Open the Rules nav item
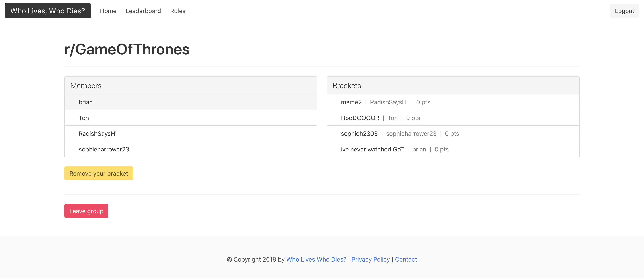This screenshot has width=644, height=278. click(177, 11)
